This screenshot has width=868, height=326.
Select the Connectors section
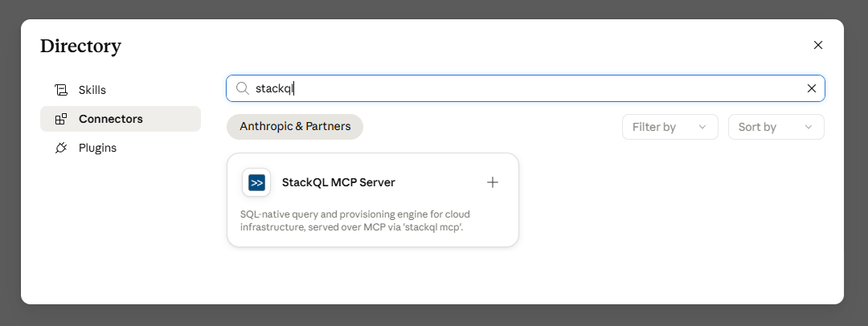pyautogui.click(x=120, y=119)
